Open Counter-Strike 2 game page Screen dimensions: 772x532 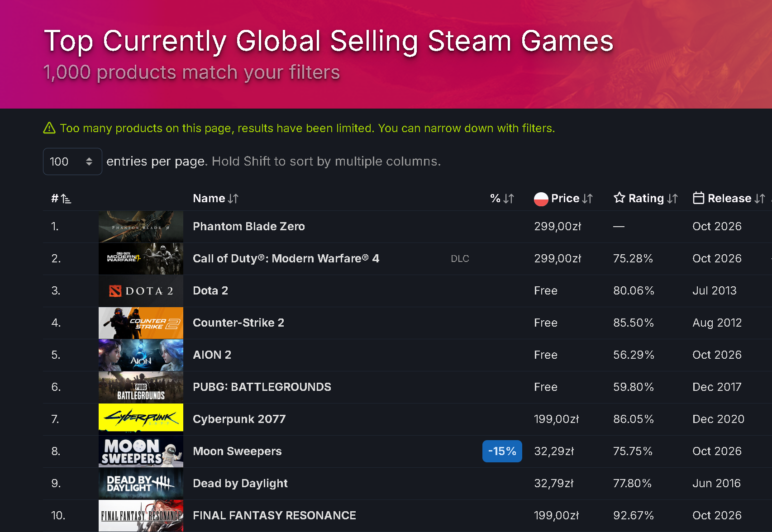coord(238,323)
